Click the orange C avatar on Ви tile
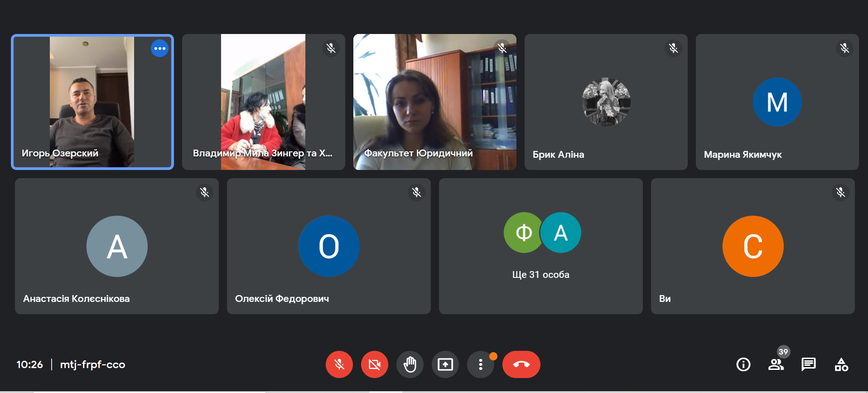 click(752, 246)
